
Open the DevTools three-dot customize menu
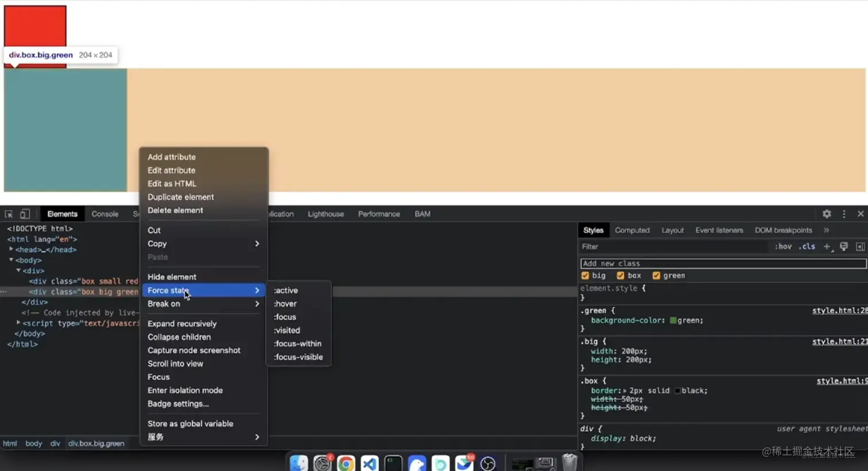(x=844, y=214)
